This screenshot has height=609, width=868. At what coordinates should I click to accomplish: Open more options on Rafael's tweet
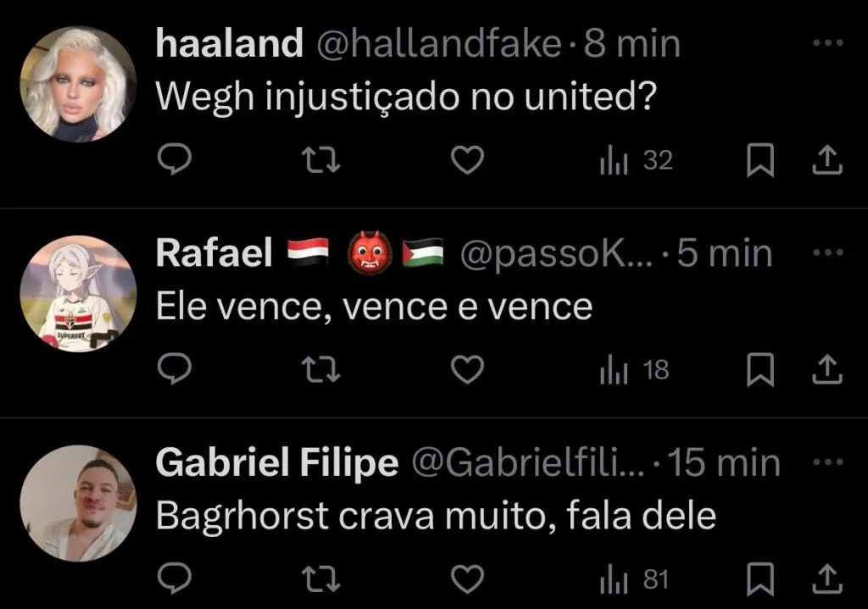click(828, 252)
